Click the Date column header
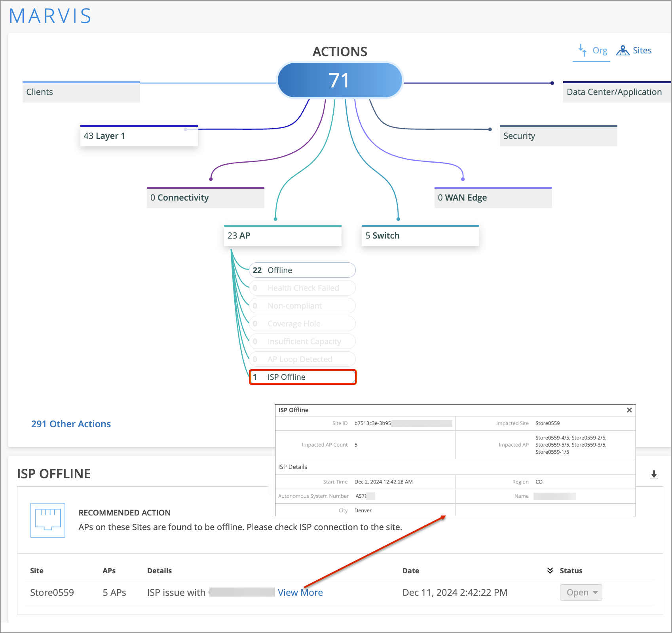672x633 pixels. 411,570
